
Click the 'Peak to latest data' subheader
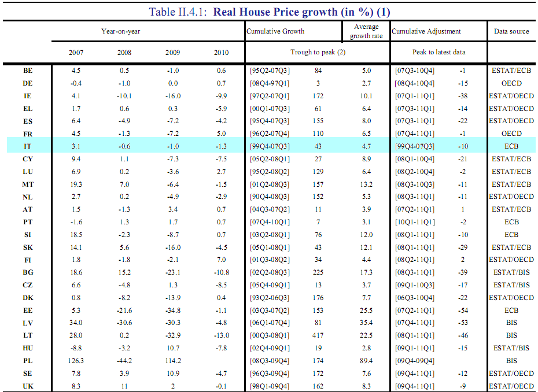tap(438, 52)
